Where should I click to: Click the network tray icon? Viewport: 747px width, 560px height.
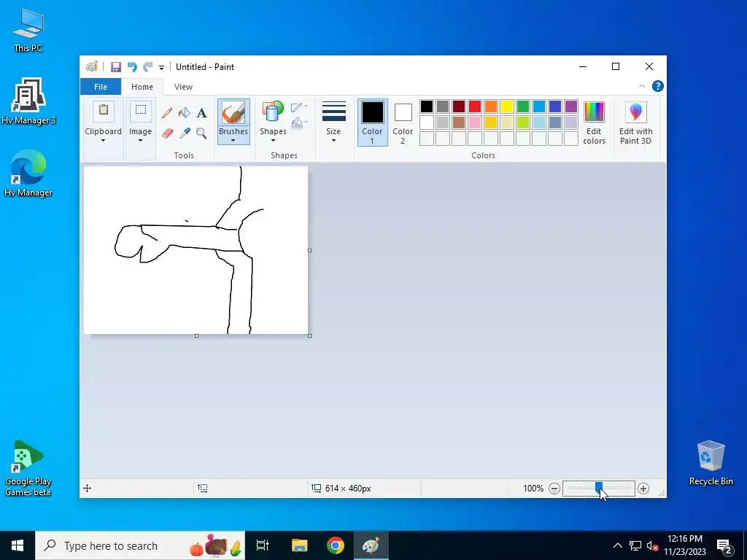pyautogui.click(x=635, y=545)
